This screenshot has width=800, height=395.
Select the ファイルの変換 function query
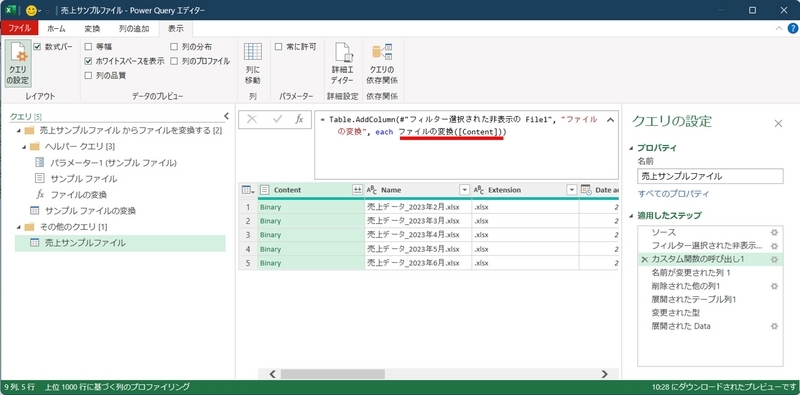pos(79,194)
